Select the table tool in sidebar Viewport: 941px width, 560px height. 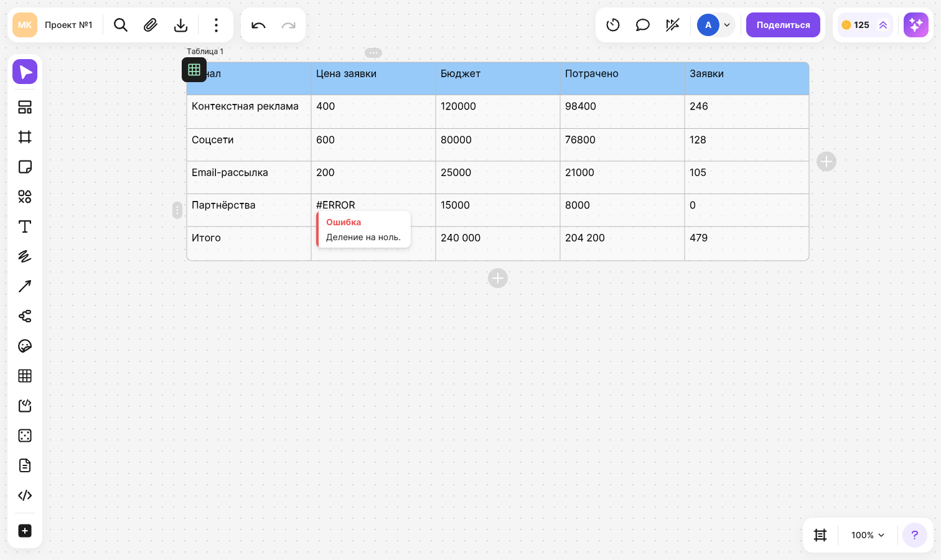[x=25, y=376]
